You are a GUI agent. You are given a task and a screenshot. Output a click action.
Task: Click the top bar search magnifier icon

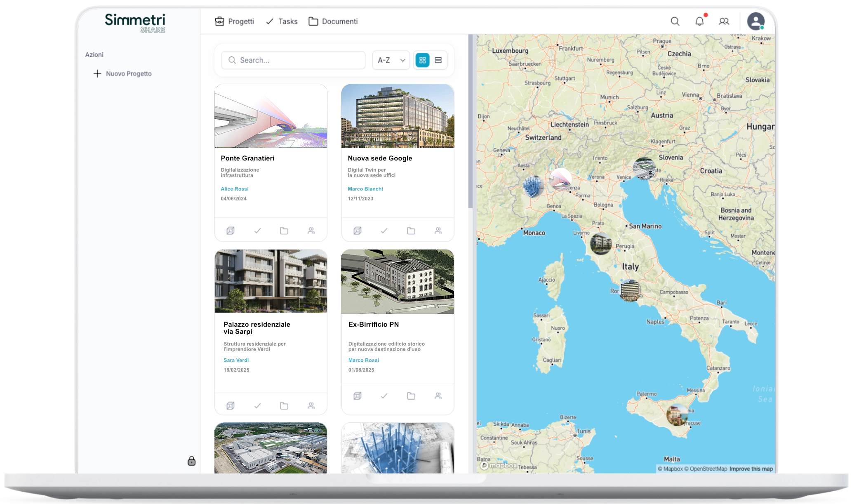[x=675, y=21]
